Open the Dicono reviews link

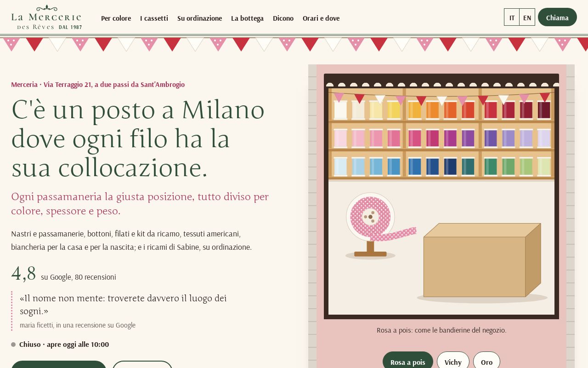pos(283,18)
